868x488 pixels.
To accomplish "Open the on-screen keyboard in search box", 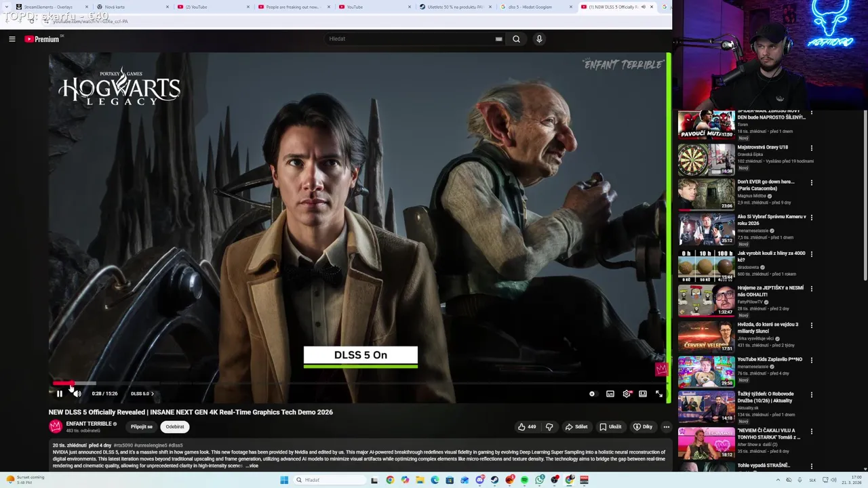I will click(x=498, y=39).
